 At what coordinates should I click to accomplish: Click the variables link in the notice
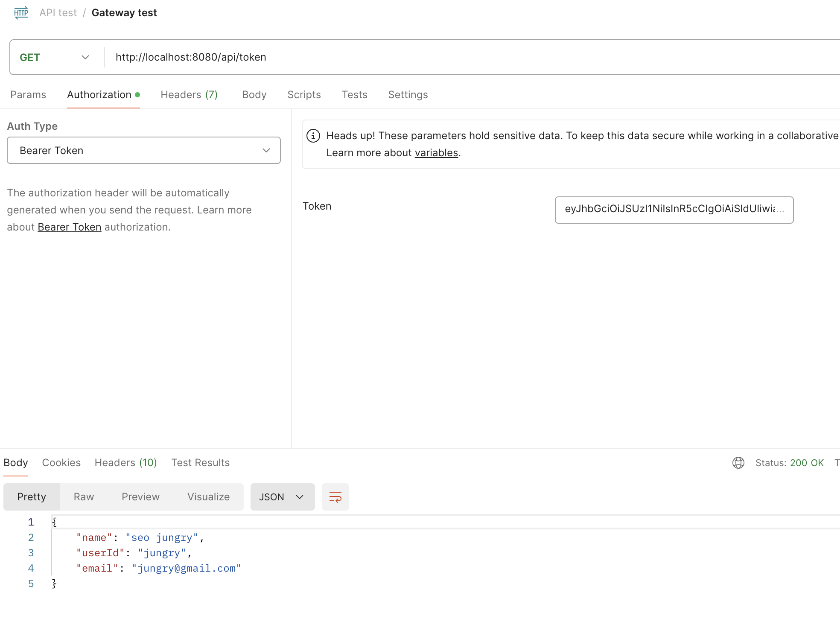pos(436,153)
